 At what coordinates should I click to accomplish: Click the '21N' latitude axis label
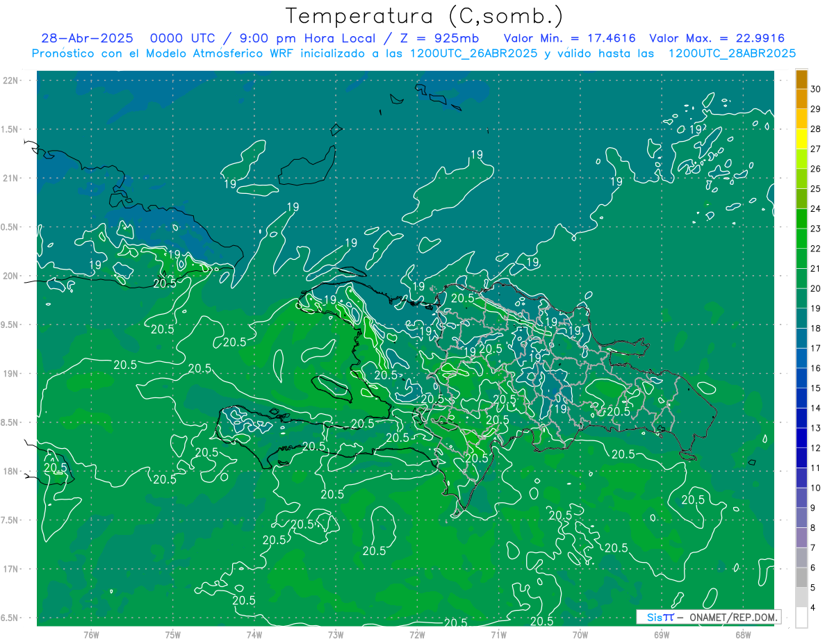point(11,178)
